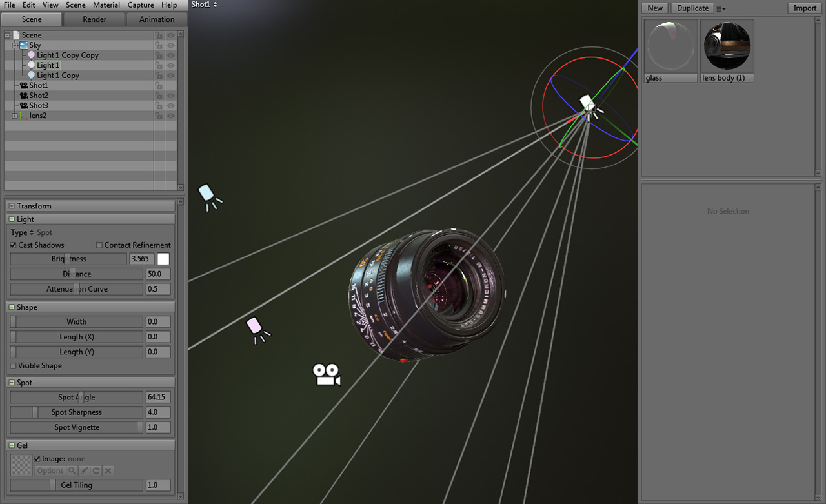The height and width of the screenshot is (504, 826).
Task: Clear the Gel image with X icon
Action: [x=108, y=471]
